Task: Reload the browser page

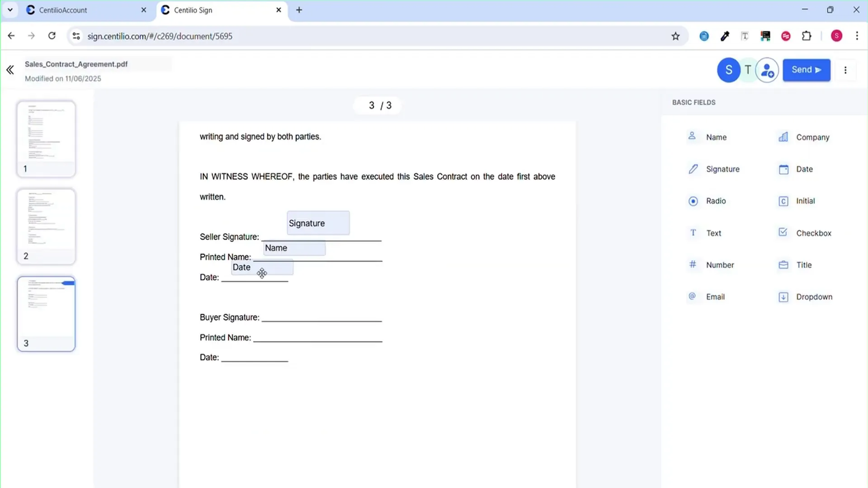Action: [52, 36]
